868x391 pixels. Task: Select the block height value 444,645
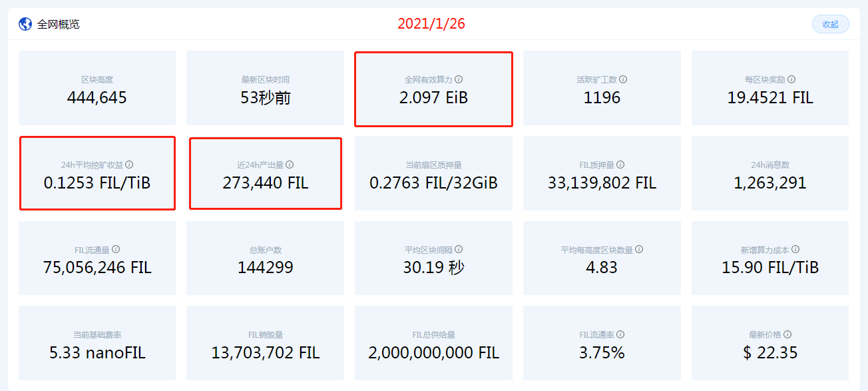click(97, 98)
